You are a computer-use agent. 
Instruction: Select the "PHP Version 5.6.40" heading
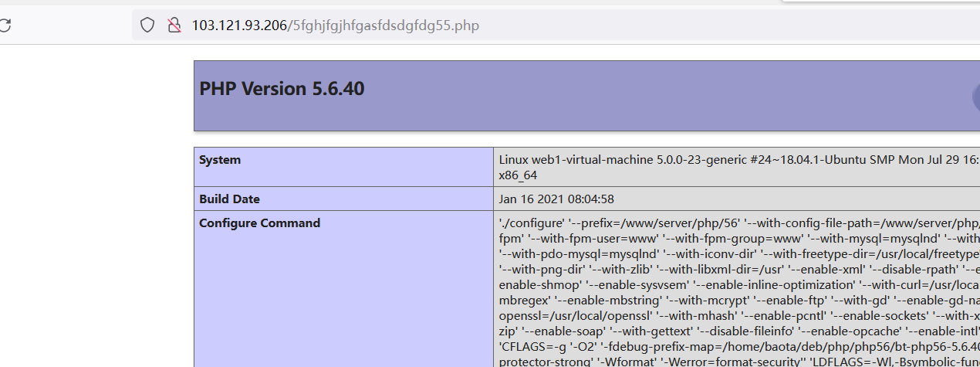(x=282, y=89)
